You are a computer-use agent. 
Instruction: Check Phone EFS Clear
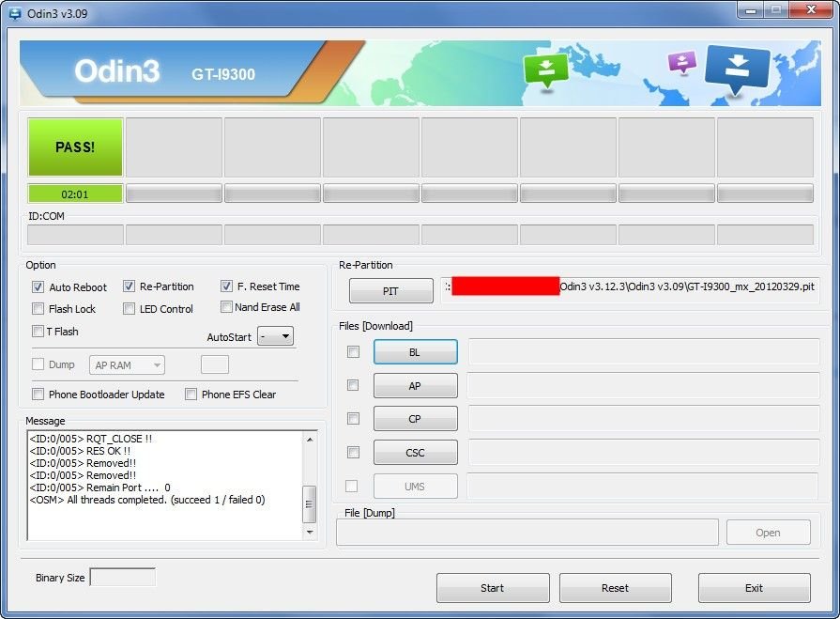click(x=191, y=395)
